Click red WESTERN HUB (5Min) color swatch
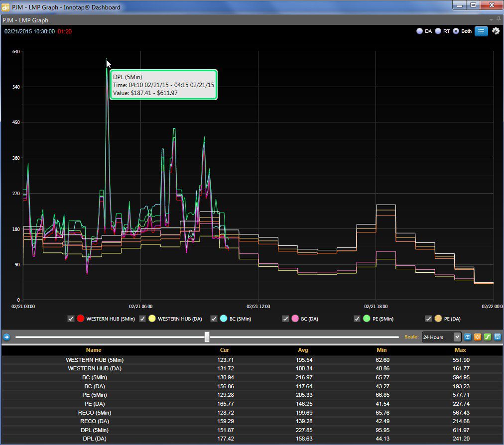The height and width of the screenshot is (445, 504). [x=80, y=319]
